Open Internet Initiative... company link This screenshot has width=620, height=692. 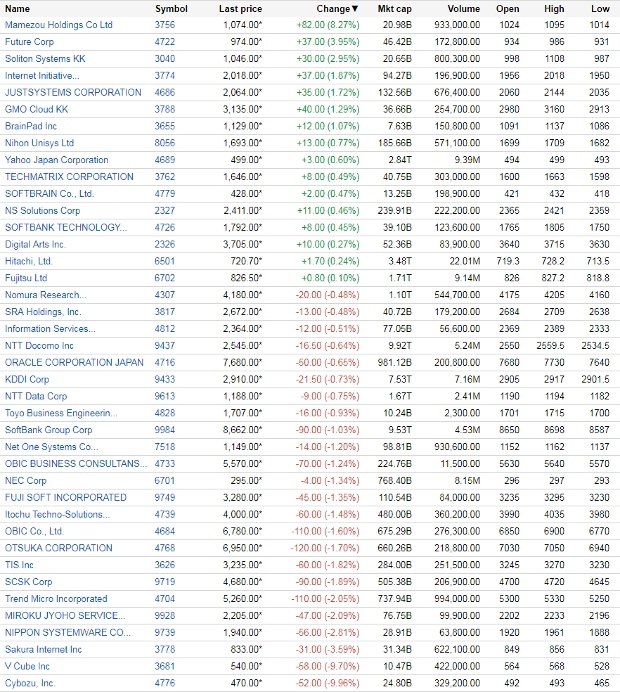tap(42, 75)
